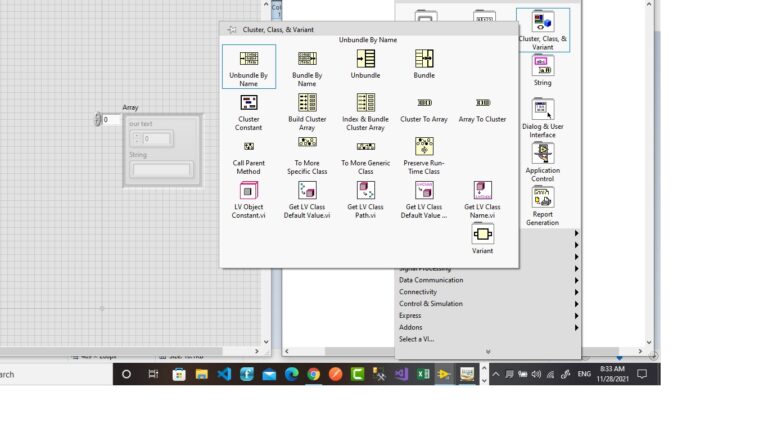Click the numeric field in cluster
768x432 pixels.
click(x=157, y=139)
